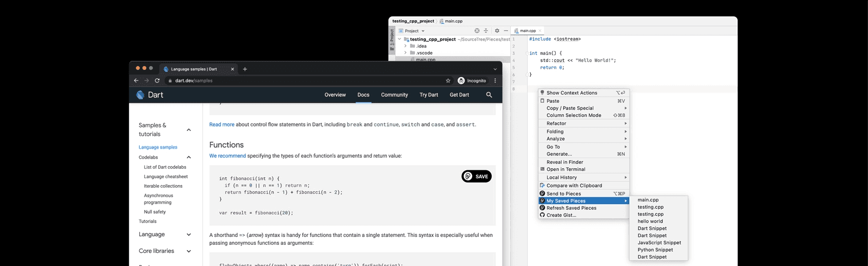This screenshot has width=868, height=266.
Task: Open Asynchronous programming sidebar link
Action: (158, 199)
